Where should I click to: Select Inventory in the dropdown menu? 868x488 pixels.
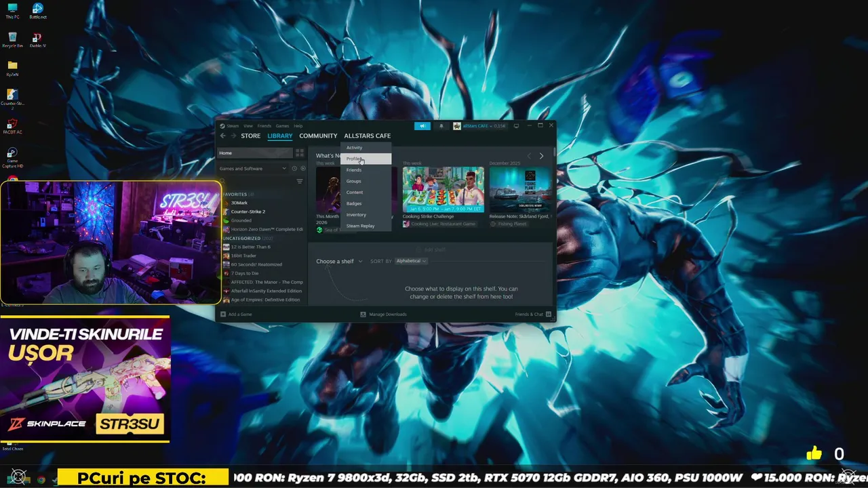pyautogui.click(x=366, y=215)
